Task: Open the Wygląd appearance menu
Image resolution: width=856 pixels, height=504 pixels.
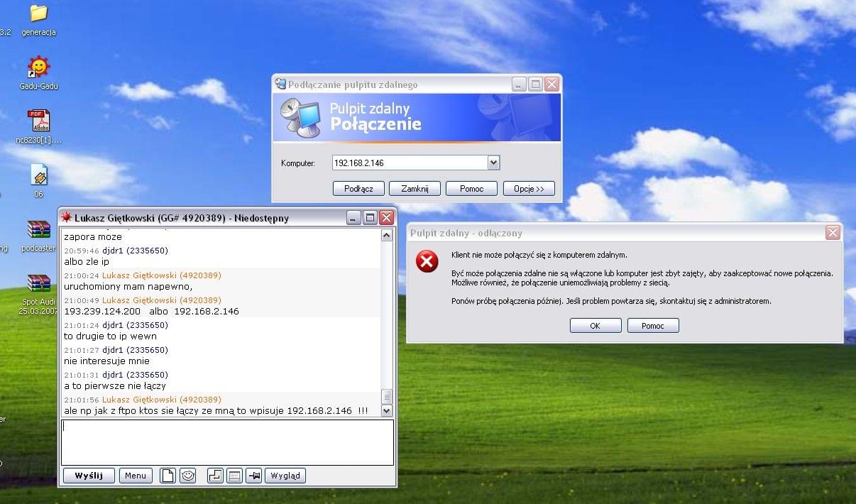Action: coord(285,476)
